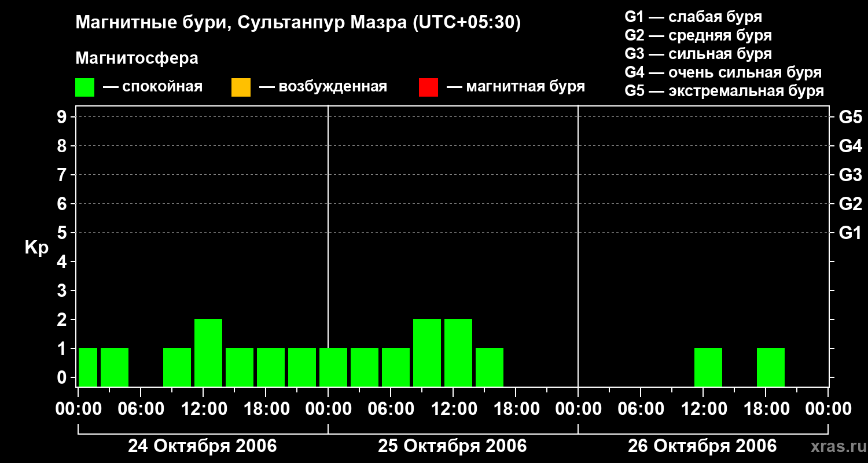Click the '06:00' time label under 26 October

tap(641, 409)
